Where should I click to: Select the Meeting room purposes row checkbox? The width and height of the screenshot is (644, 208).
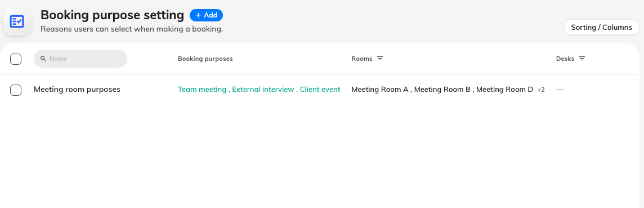point(16,90)
